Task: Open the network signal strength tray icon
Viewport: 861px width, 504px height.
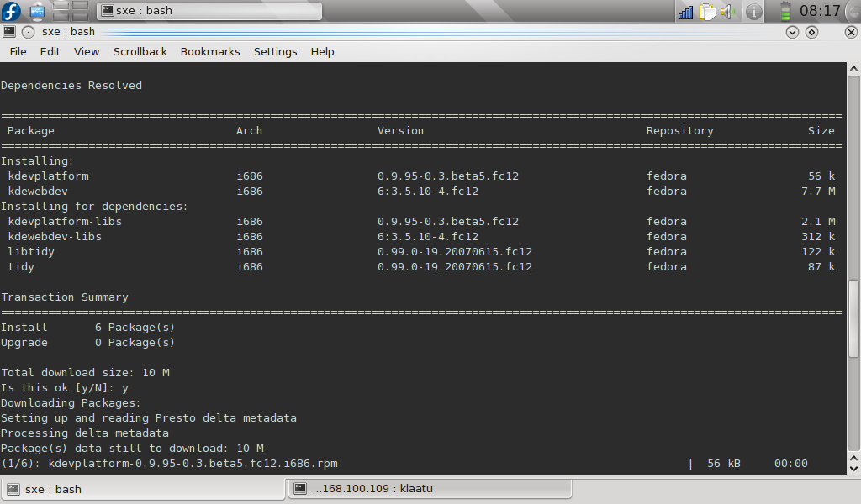Action: 686,12
